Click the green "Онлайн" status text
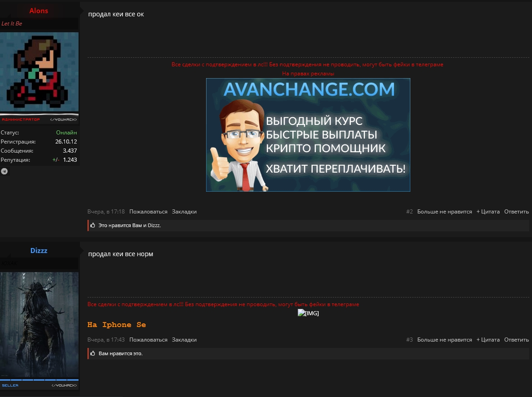 66,133
